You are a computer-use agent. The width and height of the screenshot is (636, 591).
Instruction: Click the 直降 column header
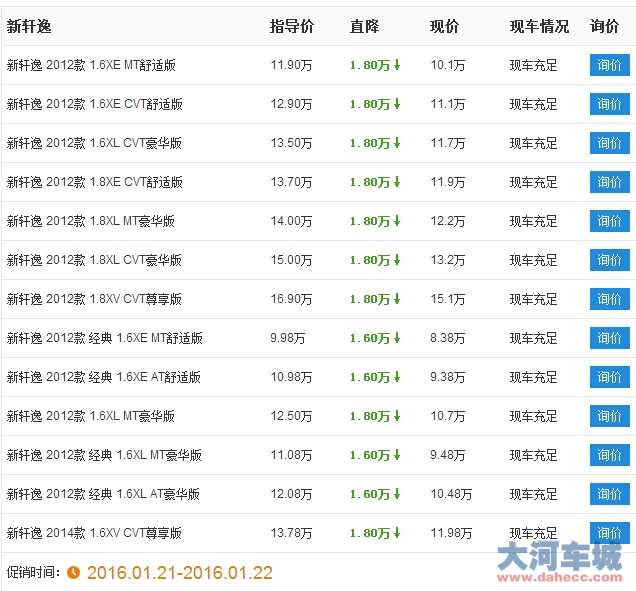(364, 26)
